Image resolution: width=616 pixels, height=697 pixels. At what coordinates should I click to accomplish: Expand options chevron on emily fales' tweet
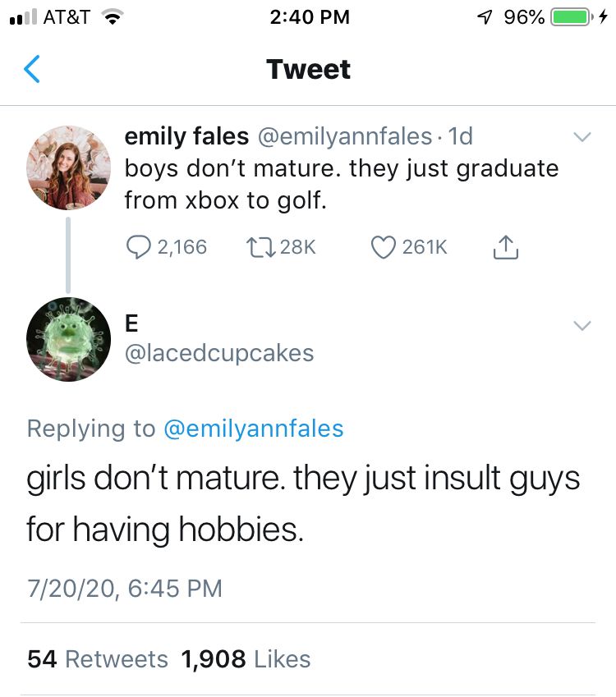coord(582,137)
